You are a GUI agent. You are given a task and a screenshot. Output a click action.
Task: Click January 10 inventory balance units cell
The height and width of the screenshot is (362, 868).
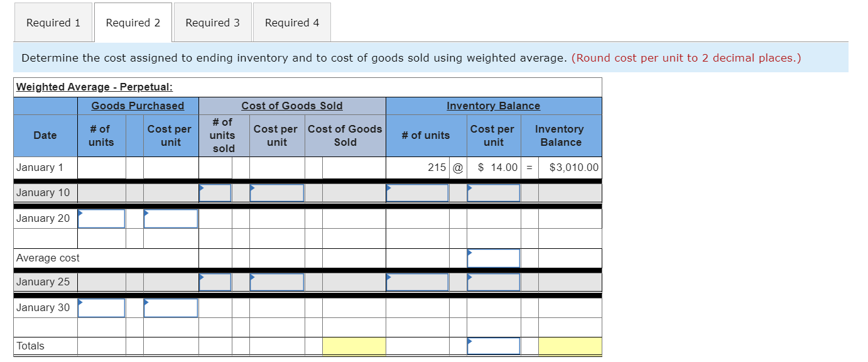pos(418,192)
